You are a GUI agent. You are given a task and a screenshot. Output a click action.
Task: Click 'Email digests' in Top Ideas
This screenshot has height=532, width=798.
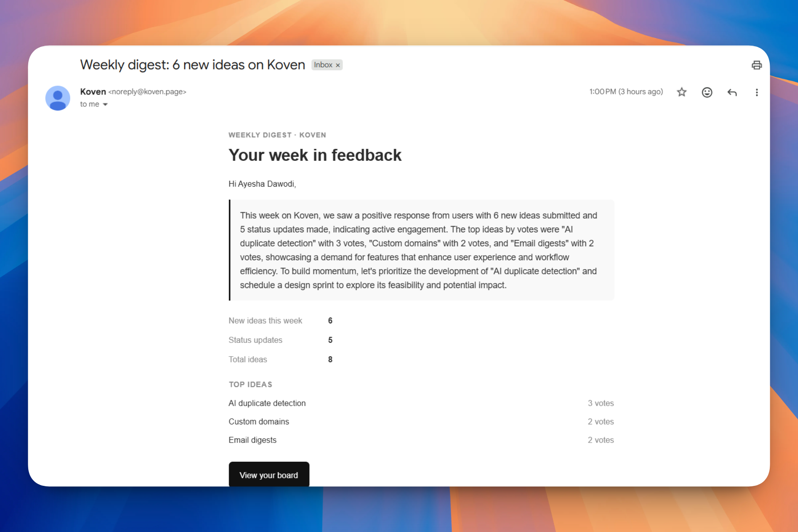pos(252,440)
